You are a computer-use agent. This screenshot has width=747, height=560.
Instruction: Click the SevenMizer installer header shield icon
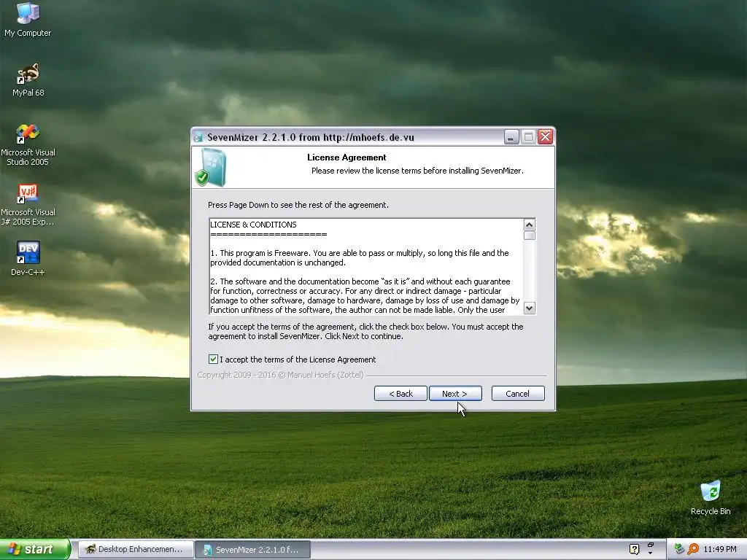tap(211, 167)
